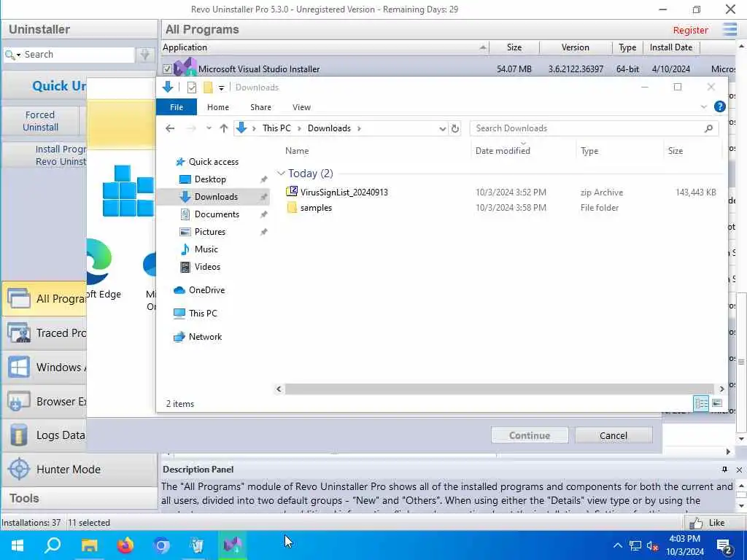Click the Like thumbs-up button
Screen dimensions: 747x560
pyautogui.click(x=709, y=523)
